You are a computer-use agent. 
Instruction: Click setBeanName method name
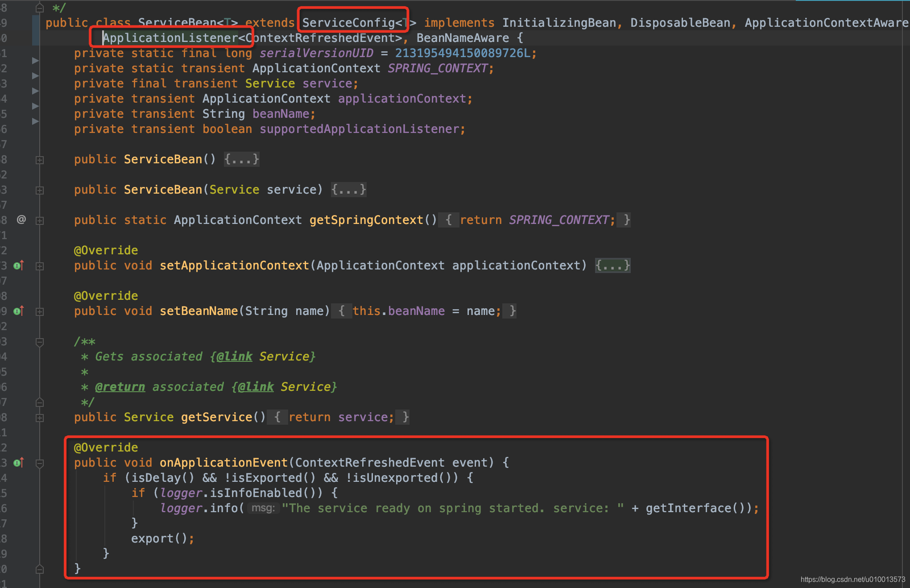(199, 311)
